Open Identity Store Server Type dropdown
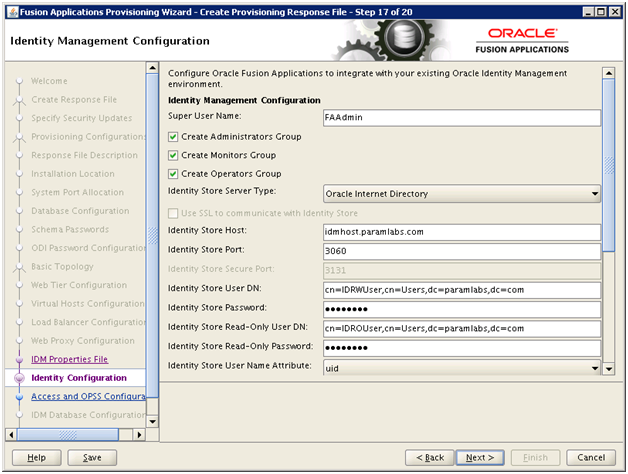This screenshot has width=628, height=474. pyautogui.click(x=462, y=194)
